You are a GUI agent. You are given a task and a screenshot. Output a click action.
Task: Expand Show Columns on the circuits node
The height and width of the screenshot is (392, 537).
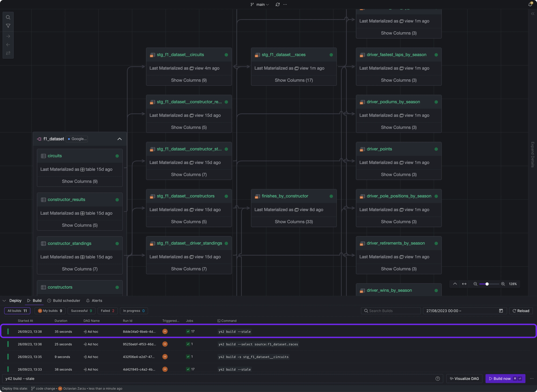tap(80, 181)
